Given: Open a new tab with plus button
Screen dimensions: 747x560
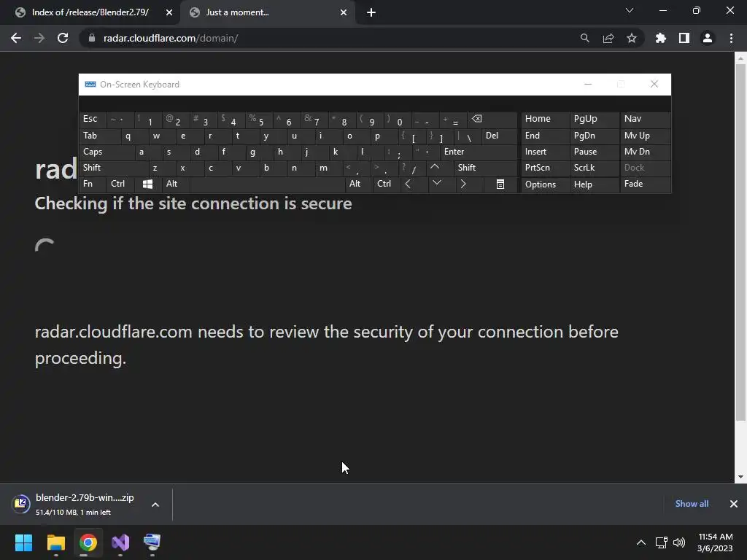Looking at the screenshot, I should [371, 13].
